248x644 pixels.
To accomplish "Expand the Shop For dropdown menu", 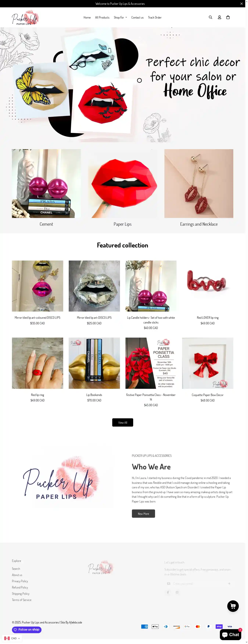I will coord(120,17).
